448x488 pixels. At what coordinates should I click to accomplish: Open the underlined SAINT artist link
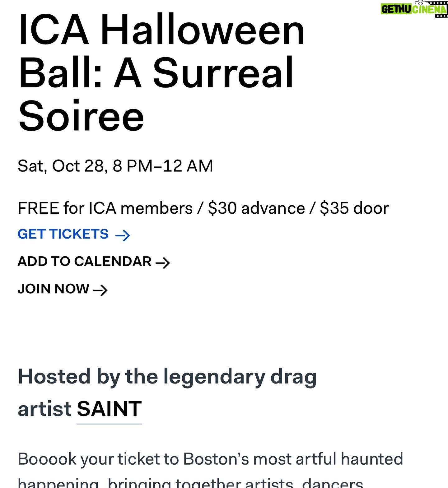coord(109,409)
